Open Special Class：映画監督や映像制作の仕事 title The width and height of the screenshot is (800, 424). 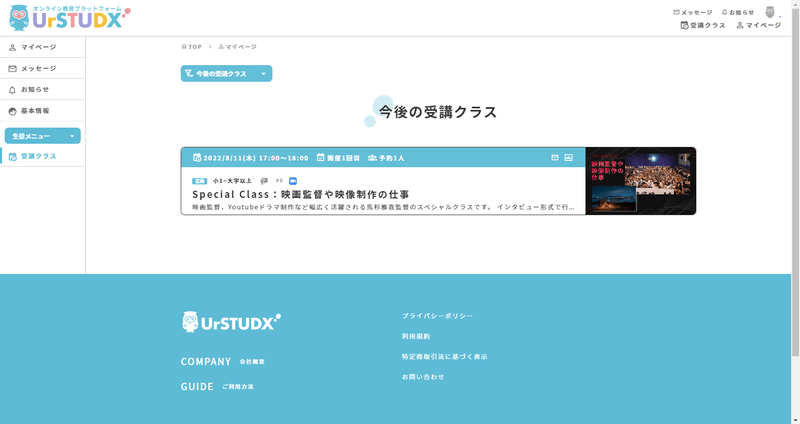pyautogui.click(x=301, y=194)
